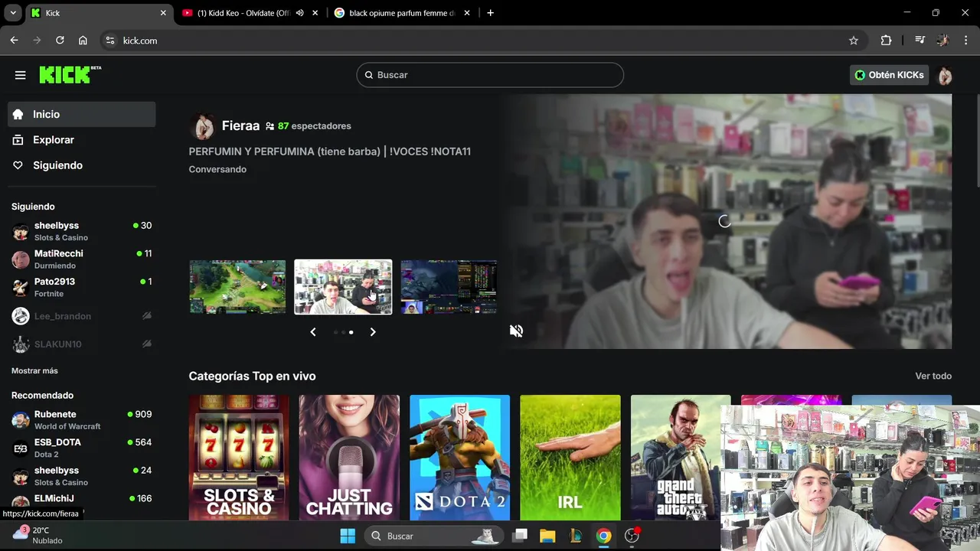The width and height of the screenshot is (980, 551).
Task: Open the IRL category card
Action: pos(570,458)
